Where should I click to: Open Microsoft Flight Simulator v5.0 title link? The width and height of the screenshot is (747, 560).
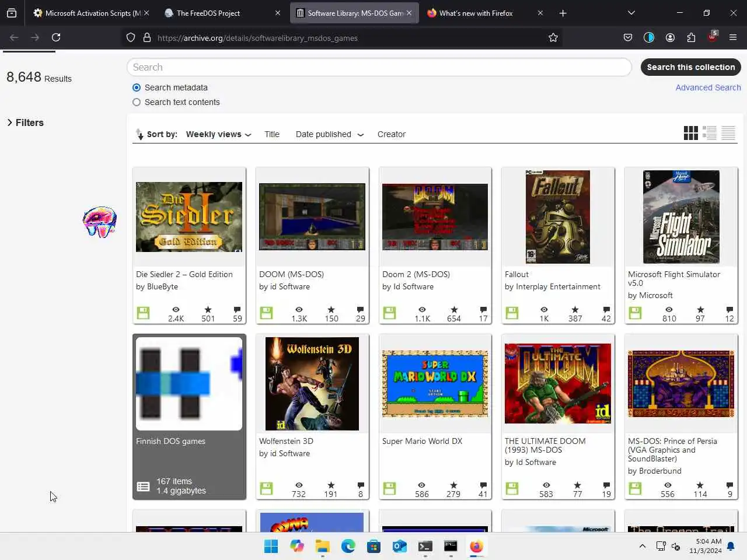coord(674,278)
